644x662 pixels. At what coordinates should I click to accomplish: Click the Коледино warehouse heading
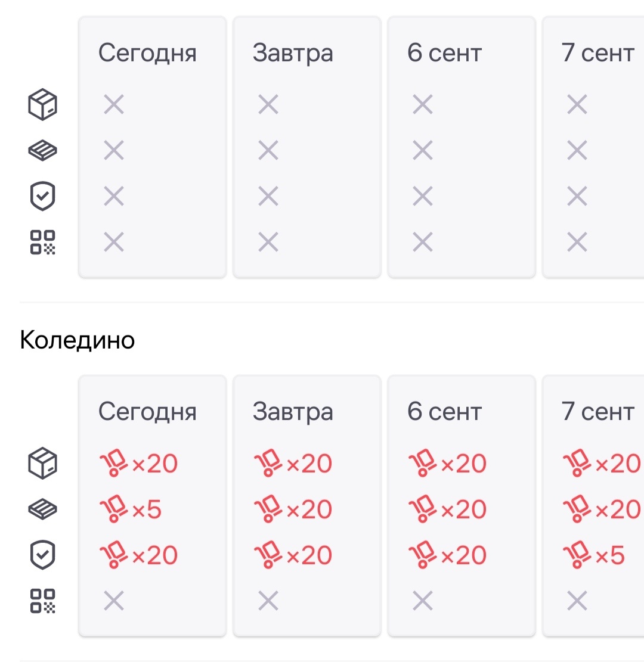78,340
